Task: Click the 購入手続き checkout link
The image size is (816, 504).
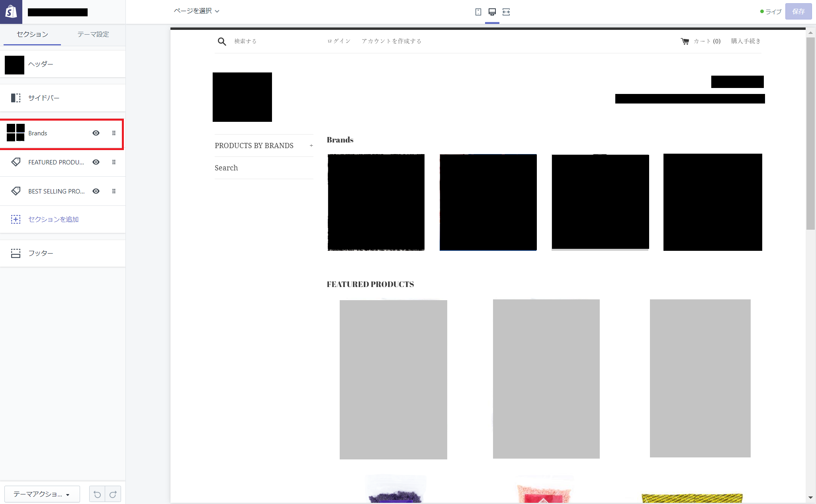Action: (x=746, y=41)
